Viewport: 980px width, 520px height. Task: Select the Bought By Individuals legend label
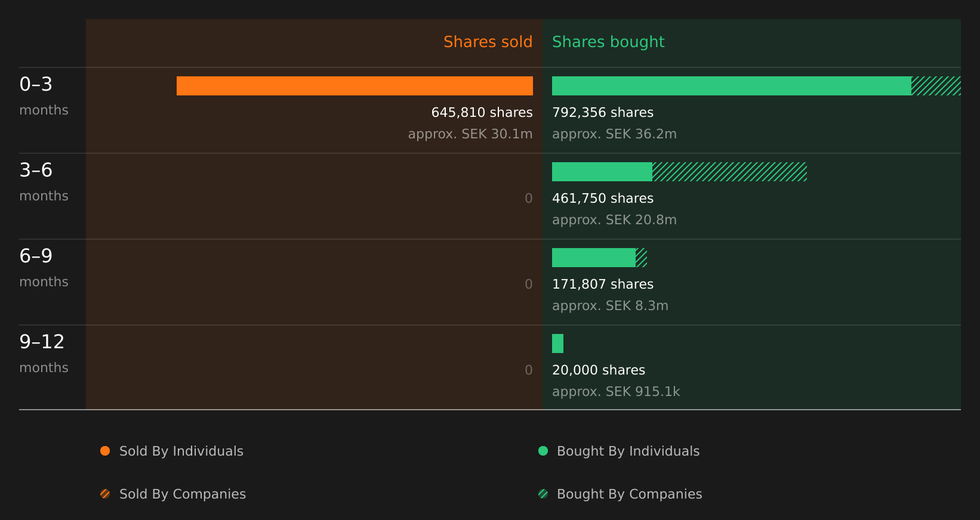point(628,451)
